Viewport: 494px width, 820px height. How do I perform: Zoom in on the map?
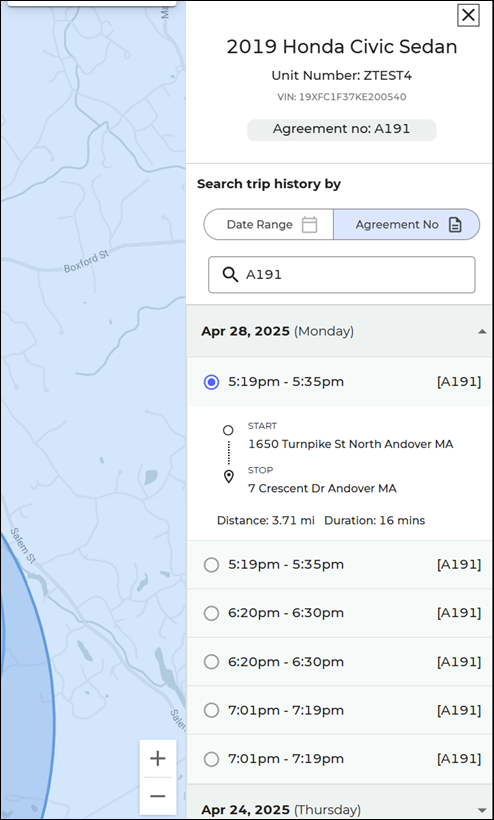[158, 758]
